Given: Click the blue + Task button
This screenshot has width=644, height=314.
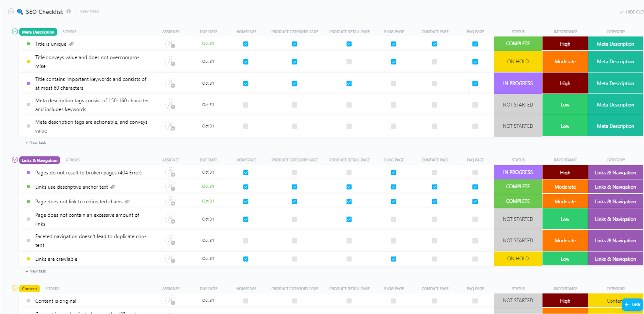Looking at the screenshot, I should click(632, 304).
